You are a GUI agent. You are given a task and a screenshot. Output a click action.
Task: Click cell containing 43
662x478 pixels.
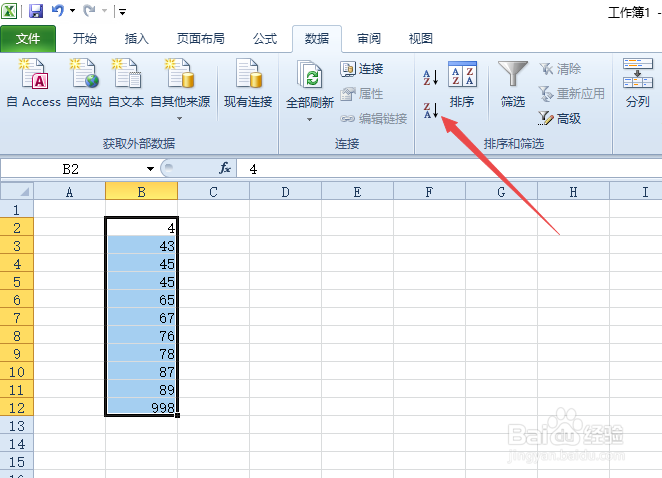click(141, 246)
